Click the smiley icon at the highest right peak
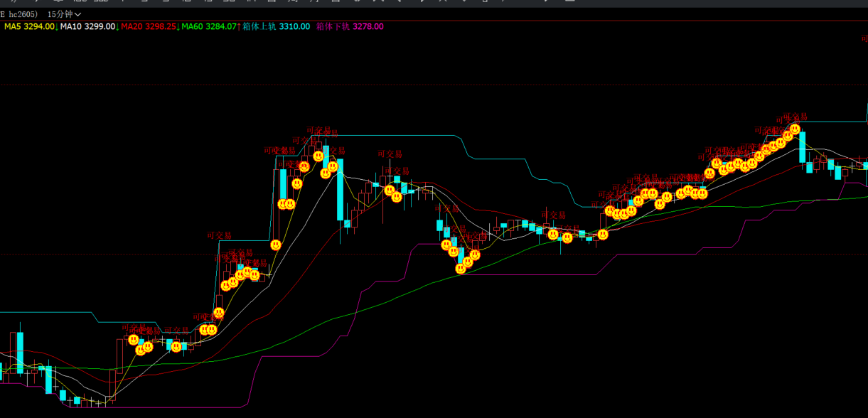Viewport: 868px width, 418px height. point(795,129)
